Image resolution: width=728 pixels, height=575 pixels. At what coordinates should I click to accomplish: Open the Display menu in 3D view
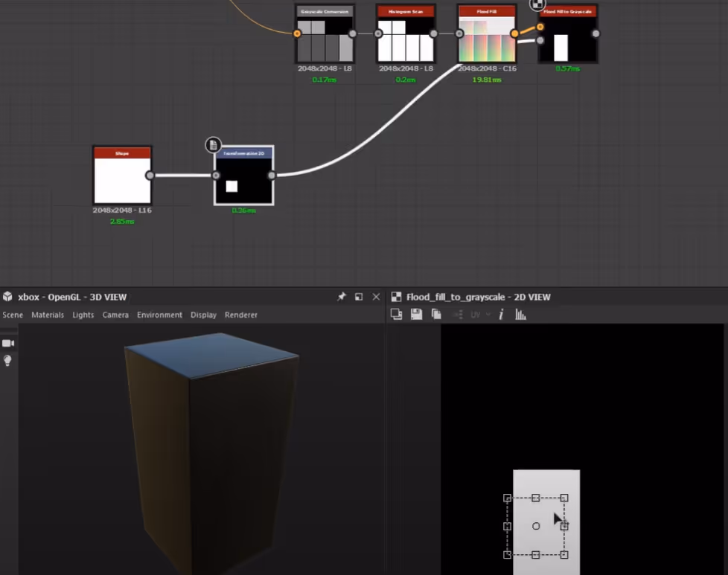click(x=203, y=315)
